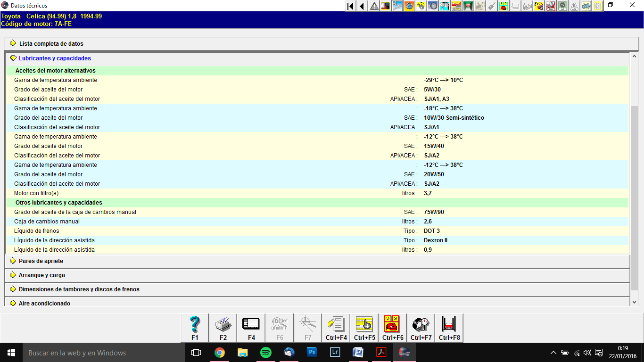
Task: Click the Ctrl+F5 yellow table pointer button
Action: 364,328
